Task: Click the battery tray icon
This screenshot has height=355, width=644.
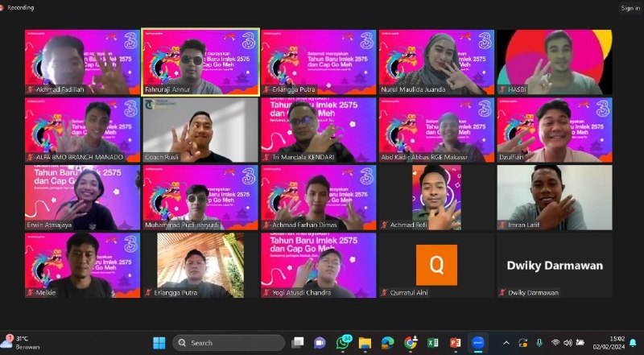Action: (x=580, y=343)
